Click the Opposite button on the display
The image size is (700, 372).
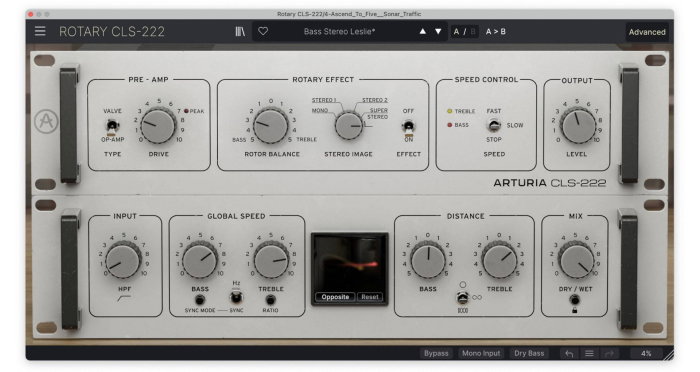click(335, 297)
